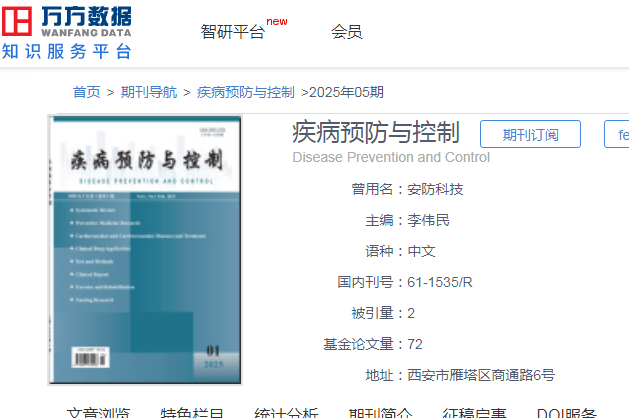This screenshot has width=629, height=418.
Task: Go to 首页 in the breadcrumb
Action: 87,92
